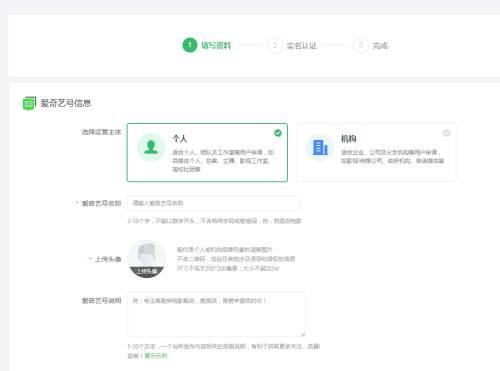
Task: Select the 机构 operator type card
Action: click(x=376, y=152)
